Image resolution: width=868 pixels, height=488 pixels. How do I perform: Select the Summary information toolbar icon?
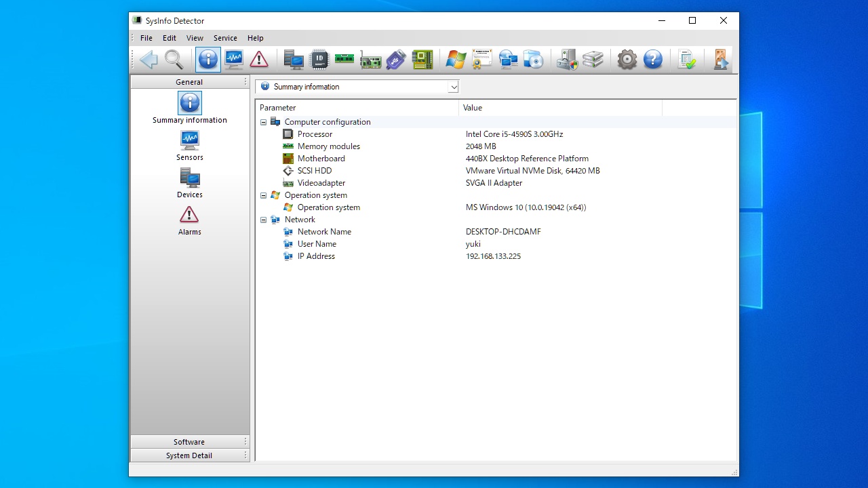tap(208, 60)
